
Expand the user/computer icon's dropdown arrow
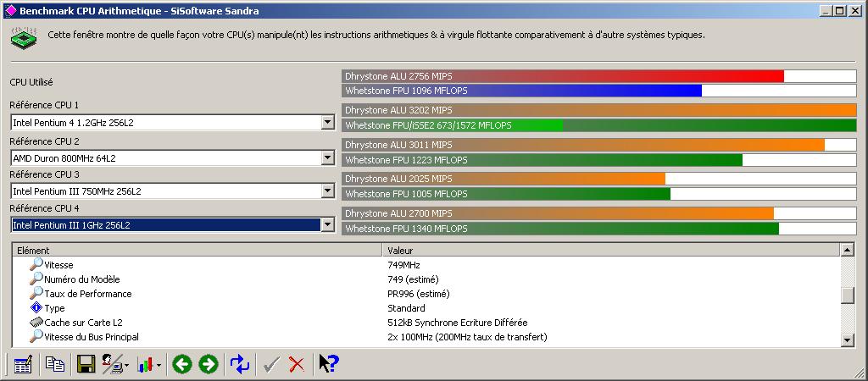(127, 365)
